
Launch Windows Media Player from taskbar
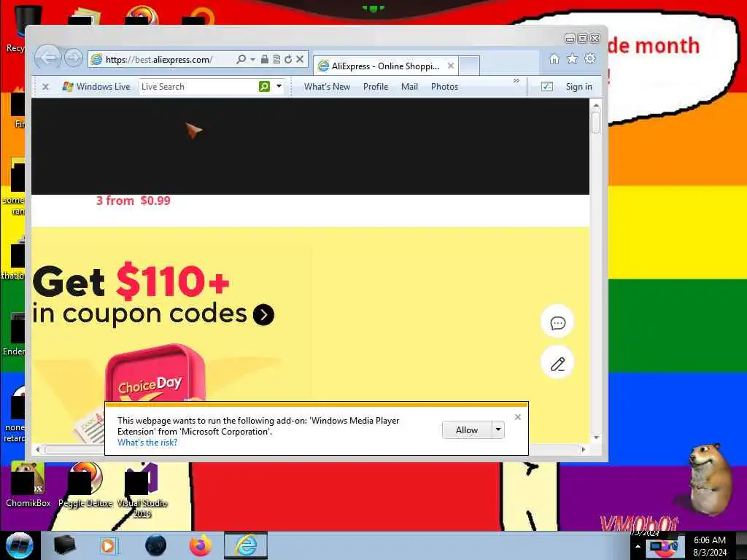pos(109,545)
